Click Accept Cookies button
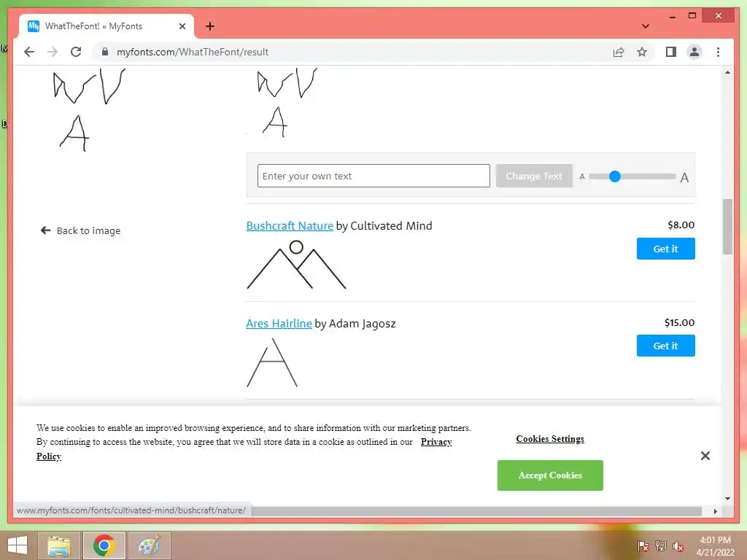The width and height of the screenshot is (747, 560). pyautogui.click(x=550, y=475)
